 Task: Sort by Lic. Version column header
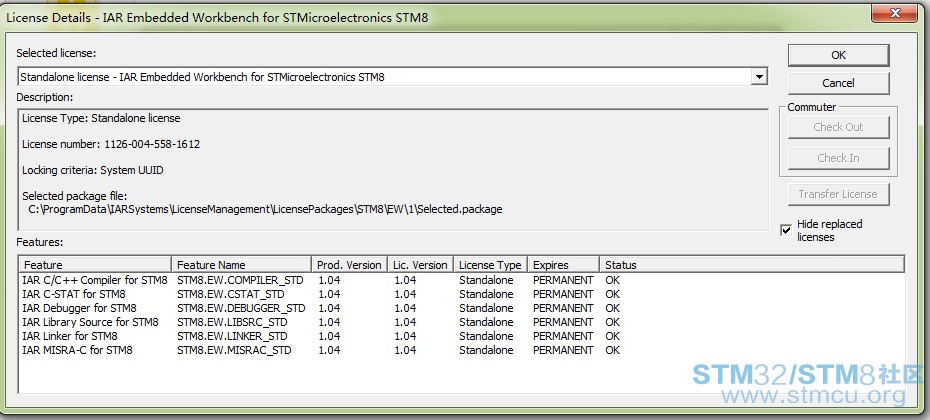420,265
